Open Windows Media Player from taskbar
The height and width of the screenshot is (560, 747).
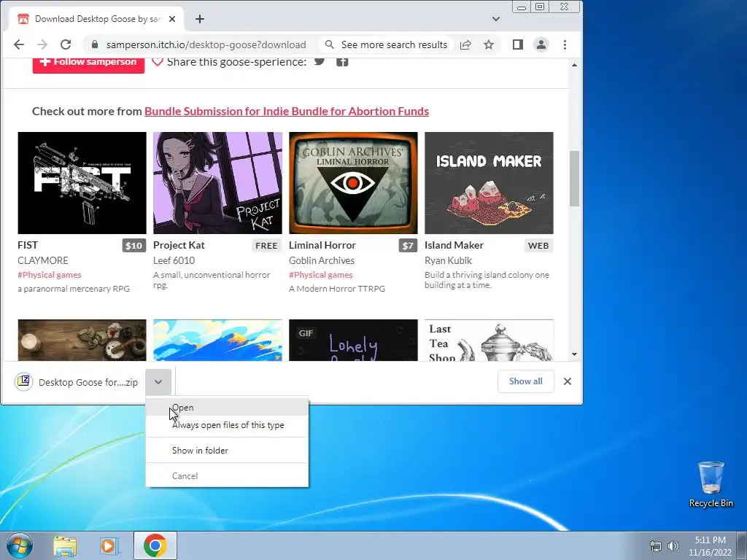point(108,546)
